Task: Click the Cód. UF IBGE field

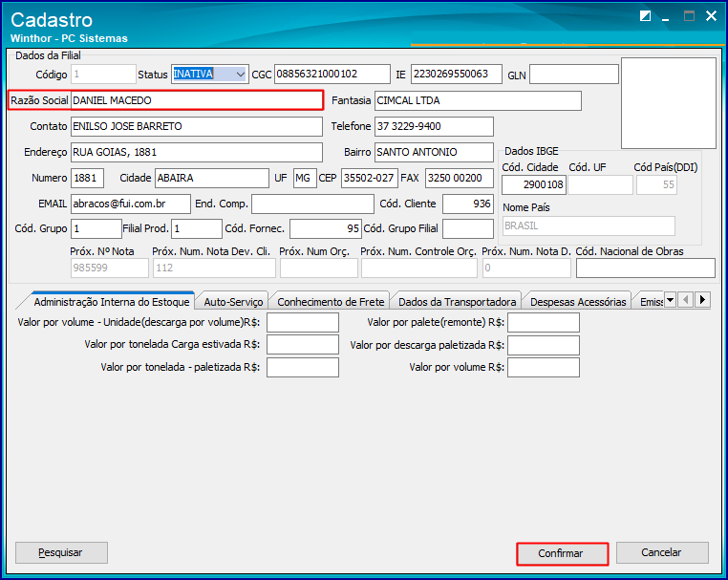Action: pos(600,184)
